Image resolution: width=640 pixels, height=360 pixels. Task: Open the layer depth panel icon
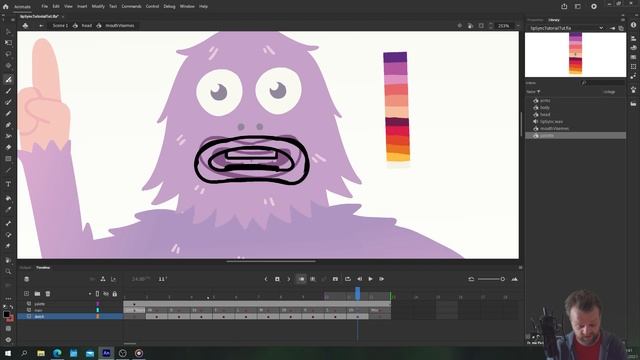coord(113,279)
